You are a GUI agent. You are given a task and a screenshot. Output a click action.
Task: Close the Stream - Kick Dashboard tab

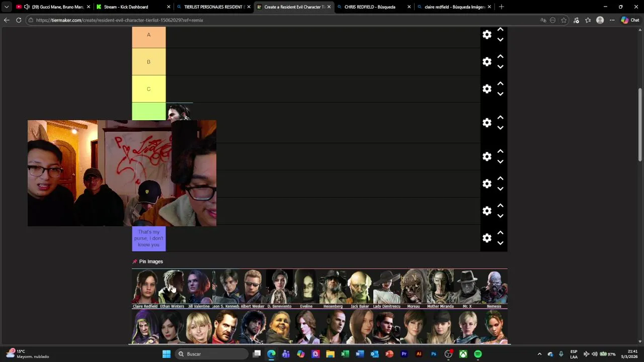point(169,7)
